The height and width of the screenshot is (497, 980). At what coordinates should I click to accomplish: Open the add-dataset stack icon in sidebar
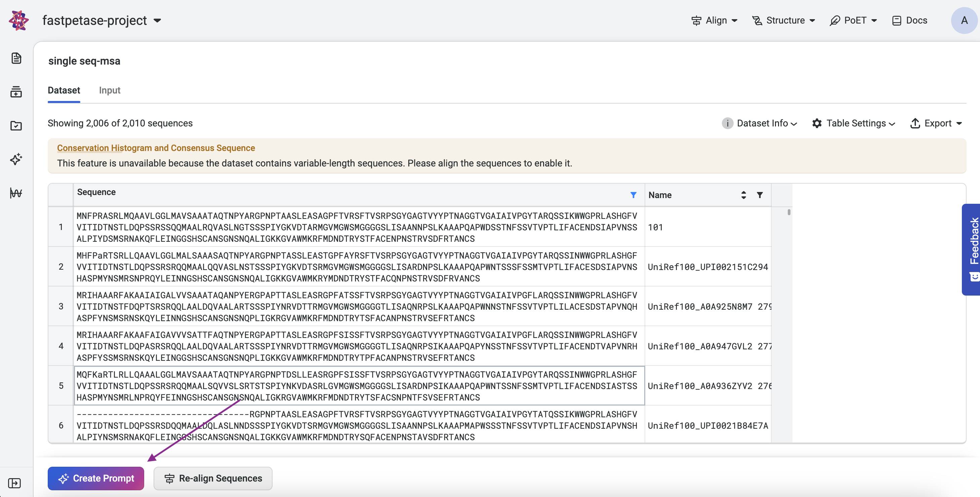[x=16, y=92]
